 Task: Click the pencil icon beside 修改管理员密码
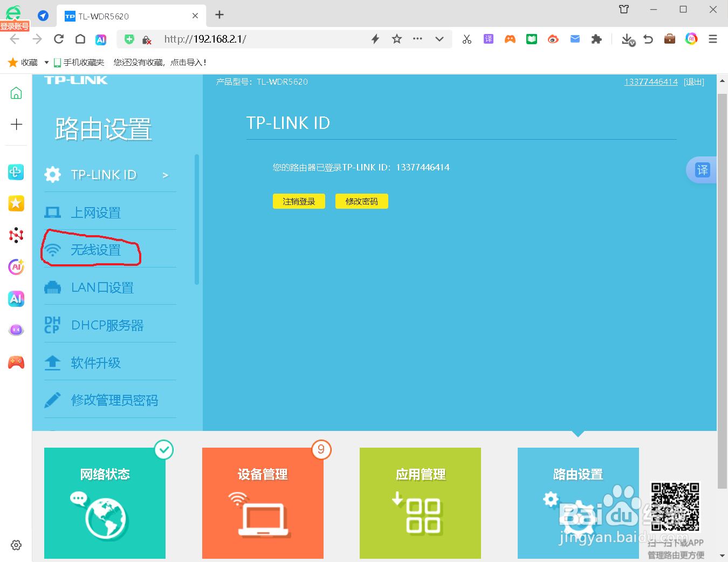click(52, 400)
